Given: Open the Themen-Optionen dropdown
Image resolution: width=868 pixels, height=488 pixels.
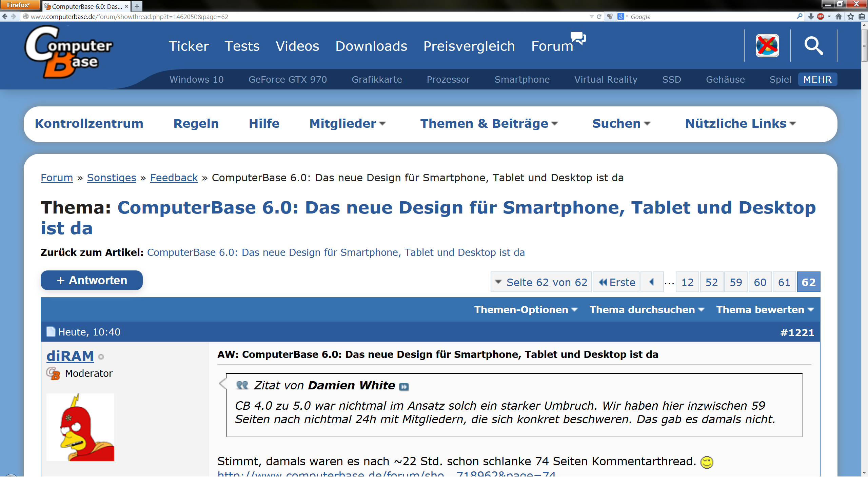Looking at the screenshot, I should [x=526, y=310].
